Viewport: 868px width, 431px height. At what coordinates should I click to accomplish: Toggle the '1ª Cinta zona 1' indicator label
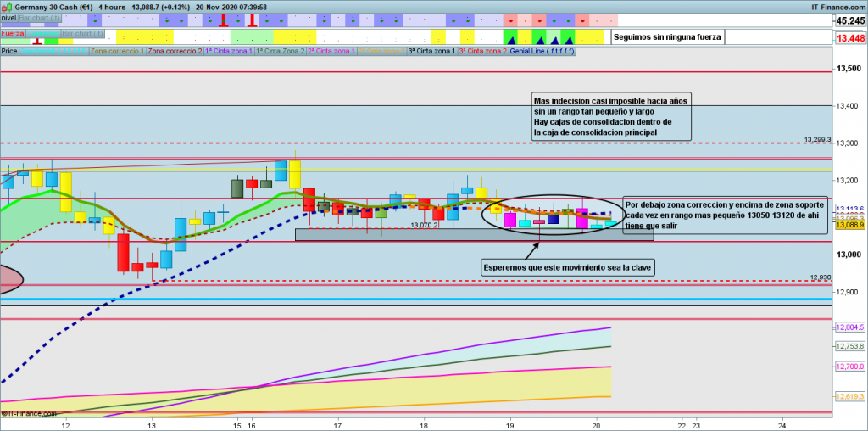pos(229,51)
